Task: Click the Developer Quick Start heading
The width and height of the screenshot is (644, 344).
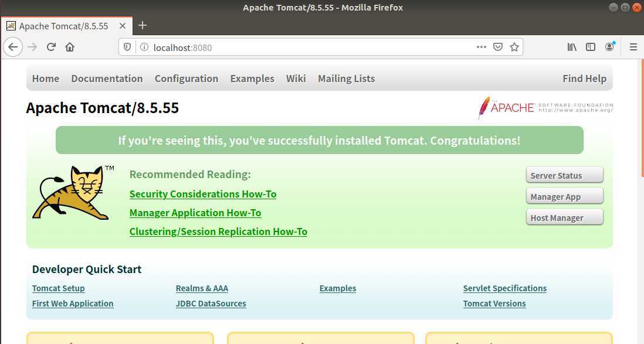Action: click(87, 270)
